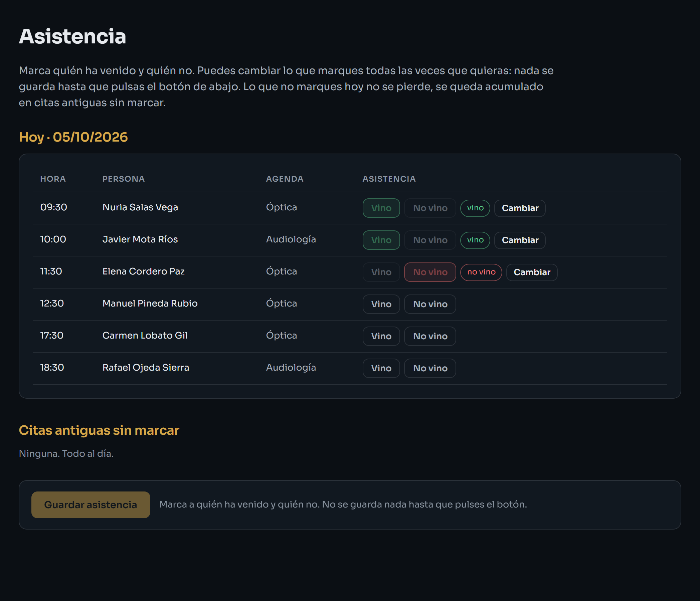This screenshot has height=601, width=700.
Task: Mark Elena Cordero Paz as Vino
Action: (x=381, y=272)
